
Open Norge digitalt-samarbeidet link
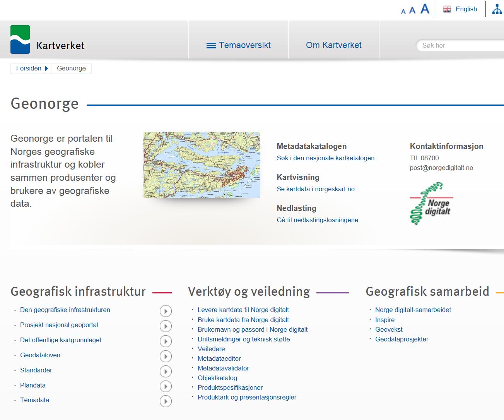click(x=413, y=310)
